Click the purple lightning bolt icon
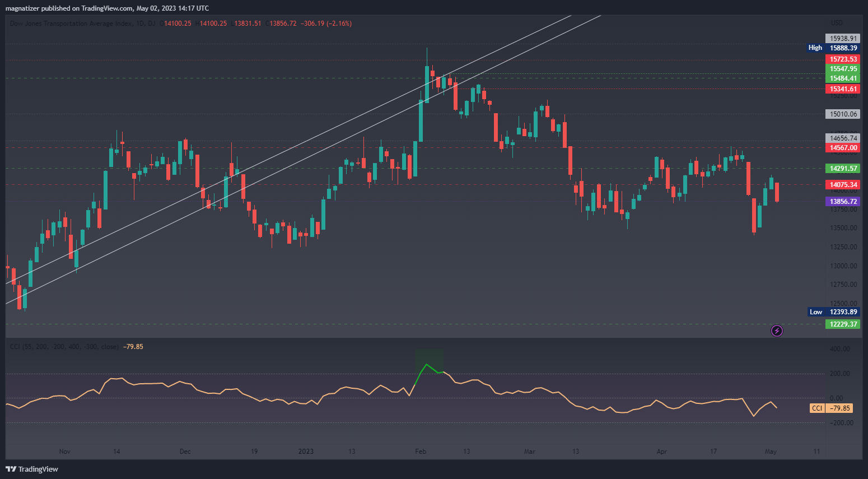The image size is (868, 479). click(x=777, y=331)
